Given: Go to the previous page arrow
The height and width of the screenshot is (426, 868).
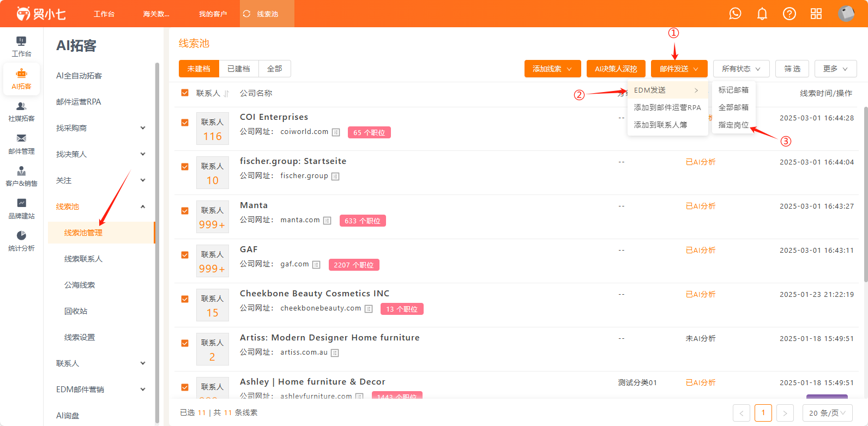Looking at the screenshot, I should coord(742,413).
